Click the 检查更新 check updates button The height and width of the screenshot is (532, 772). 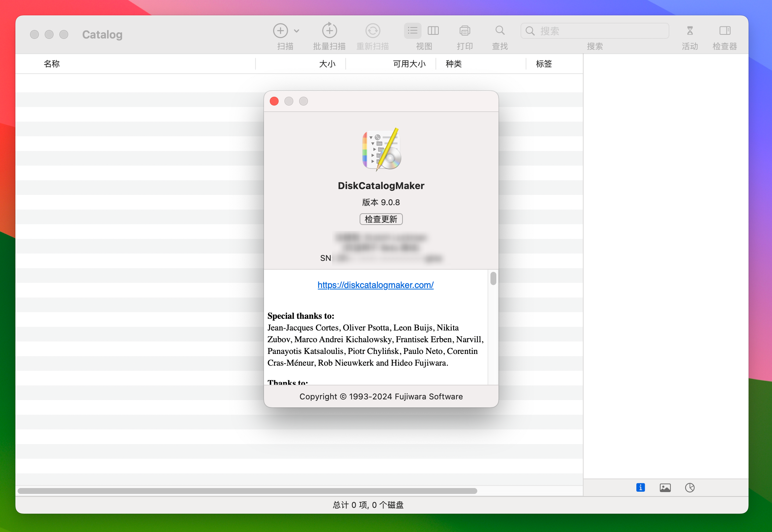[x=381, y=219]
